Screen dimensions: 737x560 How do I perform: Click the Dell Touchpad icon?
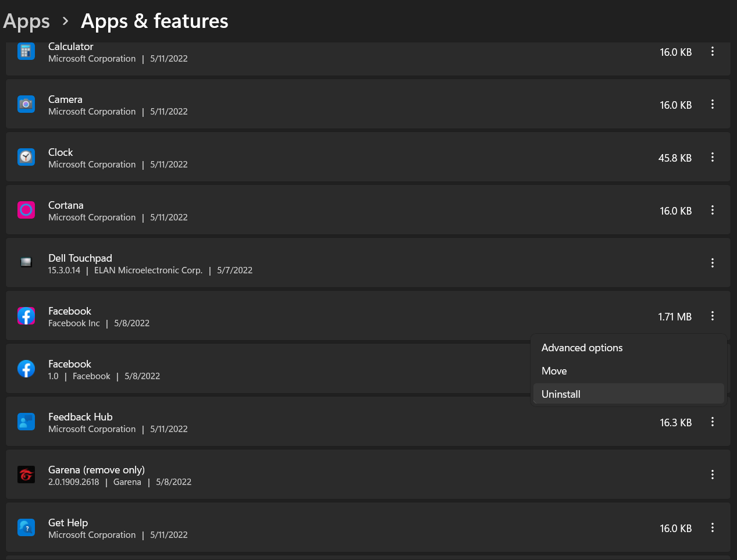pyautogui.click(x=26, y=263)
